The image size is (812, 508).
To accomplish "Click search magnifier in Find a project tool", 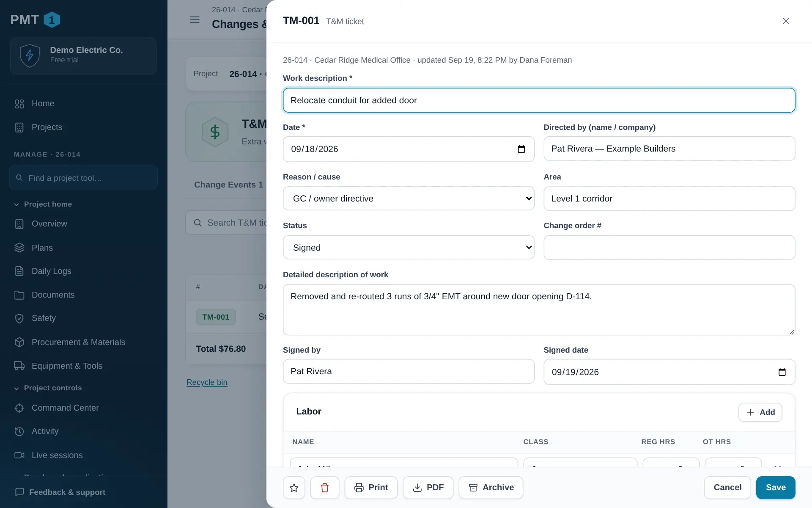I will click(x=19, y=178).
